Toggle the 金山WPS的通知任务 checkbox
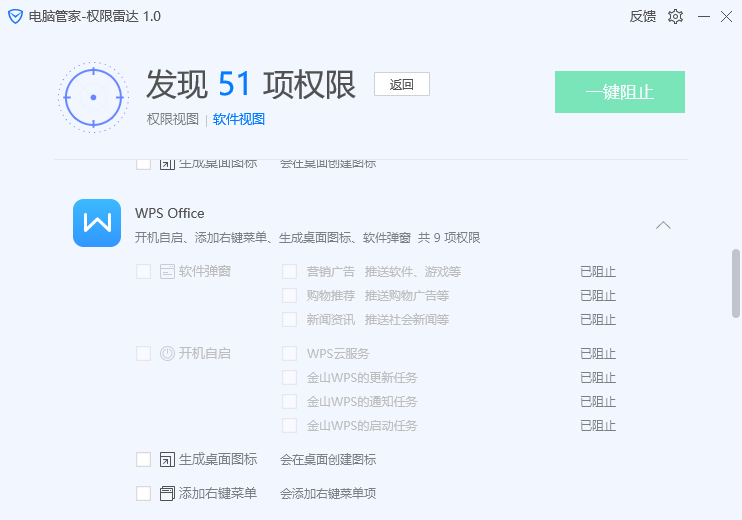The width and height of the screenshot is (742, 520). [290, 402]
